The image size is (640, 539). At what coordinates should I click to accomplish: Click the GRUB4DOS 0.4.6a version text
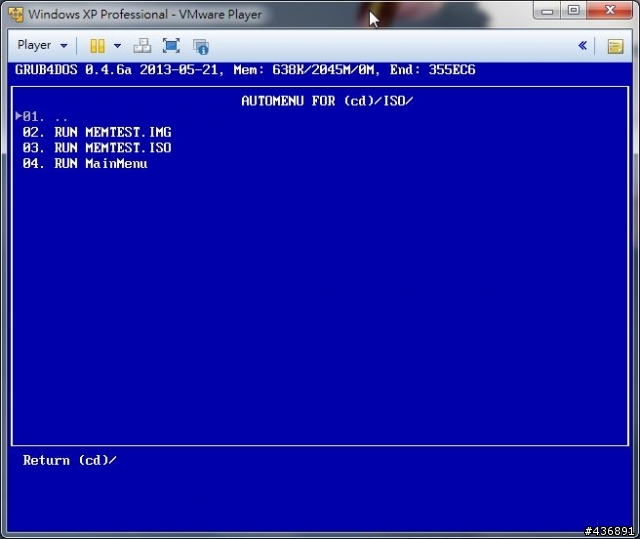(x=73, y=70)
